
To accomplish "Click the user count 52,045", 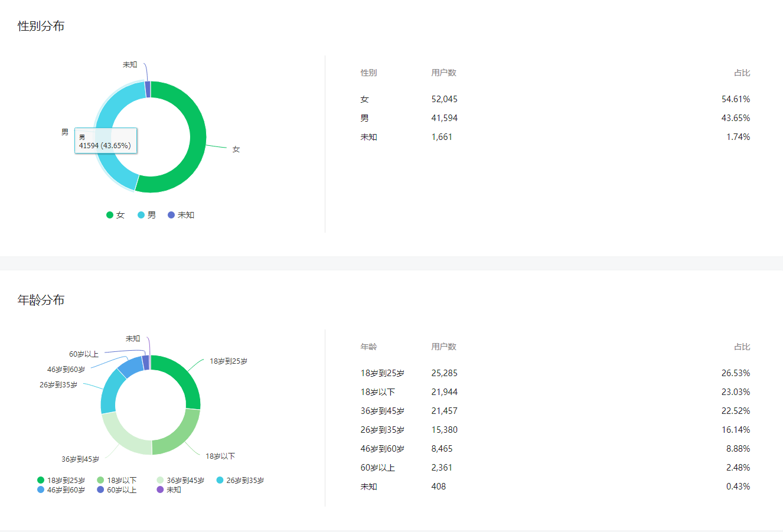I will [445, 99].
